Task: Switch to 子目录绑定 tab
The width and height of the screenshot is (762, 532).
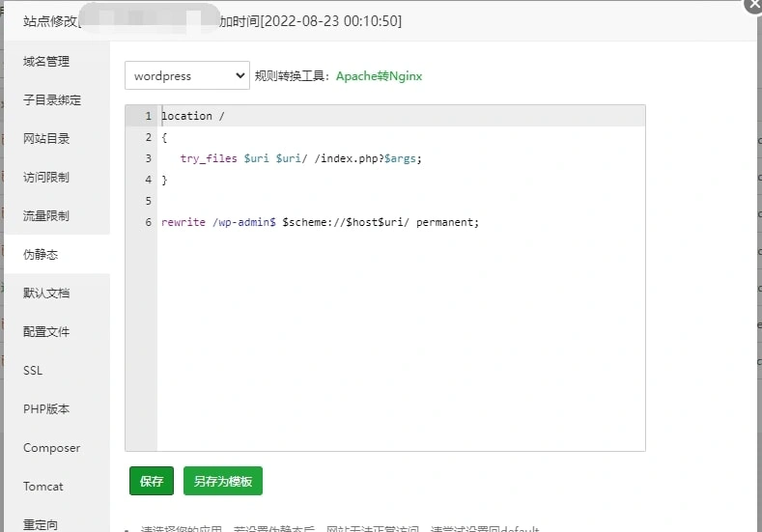Action: pyautogui.click(x=52, y=100)
